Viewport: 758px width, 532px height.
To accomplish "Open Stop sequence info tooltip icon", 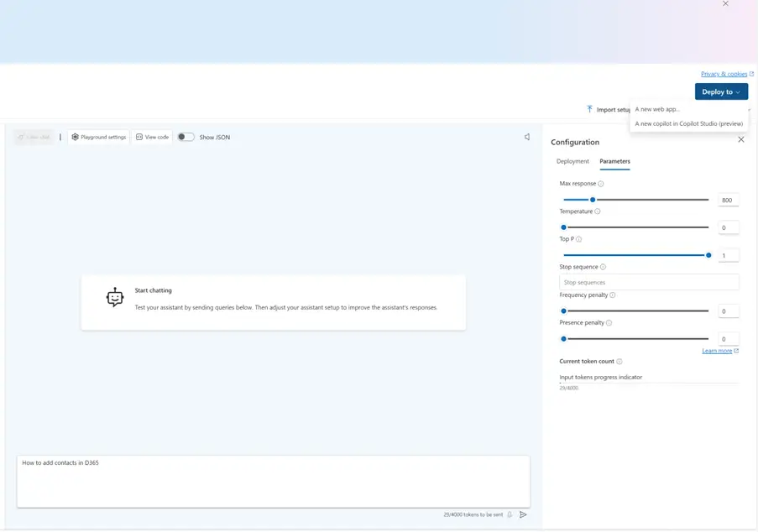I will pyautogui.click(x=603, y=267).
